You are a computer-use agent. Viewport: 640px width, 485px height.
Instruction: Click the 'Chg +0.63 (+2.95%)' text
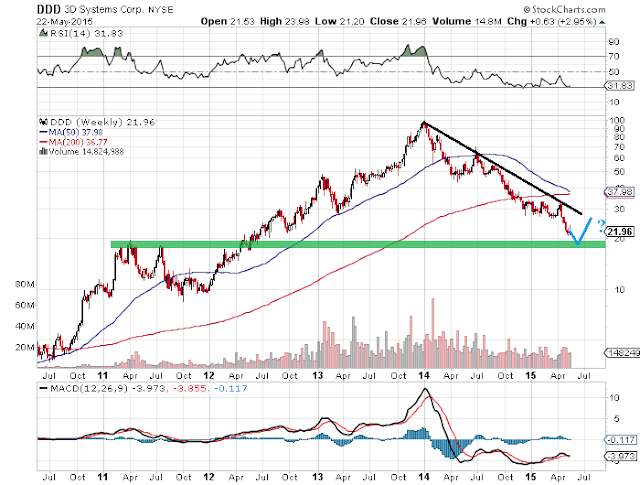552,21
